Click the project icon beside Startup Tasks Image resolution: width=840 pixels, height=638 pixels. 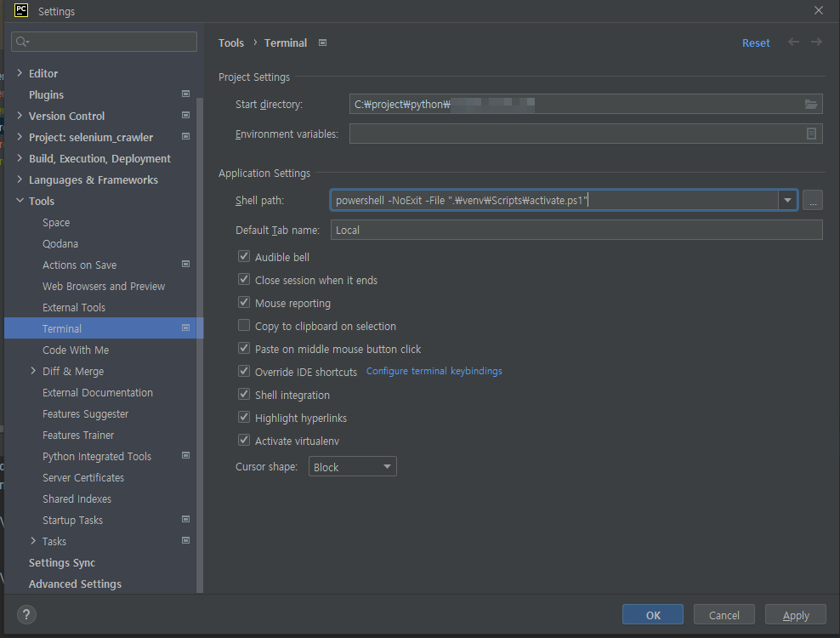point(186,519)
